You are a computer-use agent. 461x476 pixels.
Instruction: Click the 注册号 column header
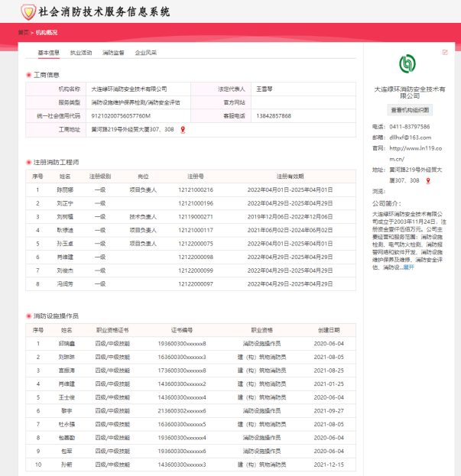(x=196, y=176)
